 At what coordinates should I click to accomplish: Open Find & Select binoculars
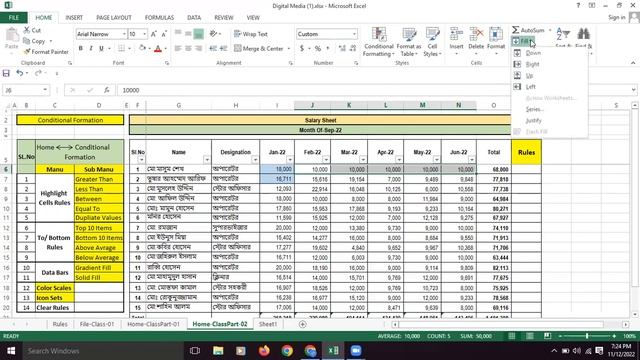583,34
